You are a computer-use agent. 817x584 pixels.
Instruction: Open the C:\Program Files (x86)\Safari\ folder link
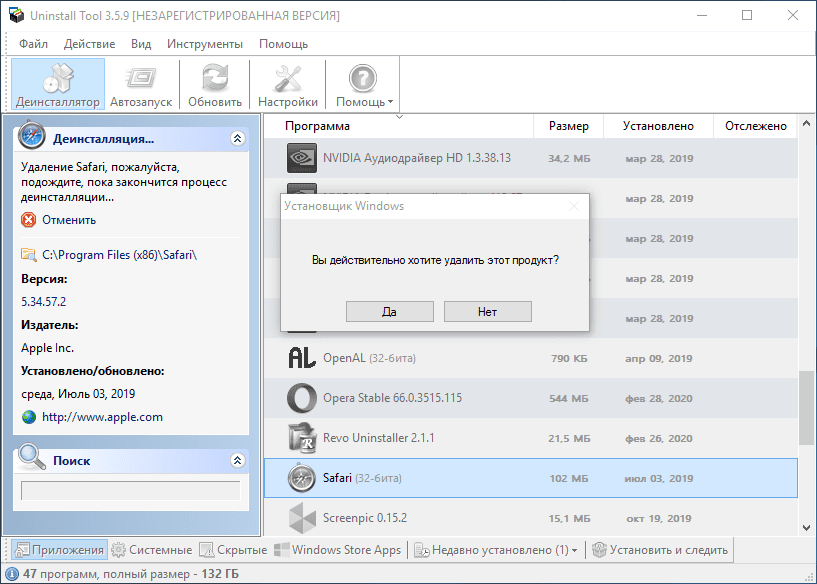(x=119, y=255)
